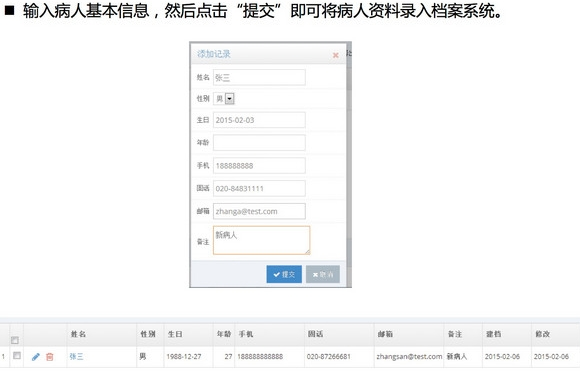Click the red trash delete icon for 张三
The width and height of the screenshot is (580, 372).
click(x=50, y=357)
